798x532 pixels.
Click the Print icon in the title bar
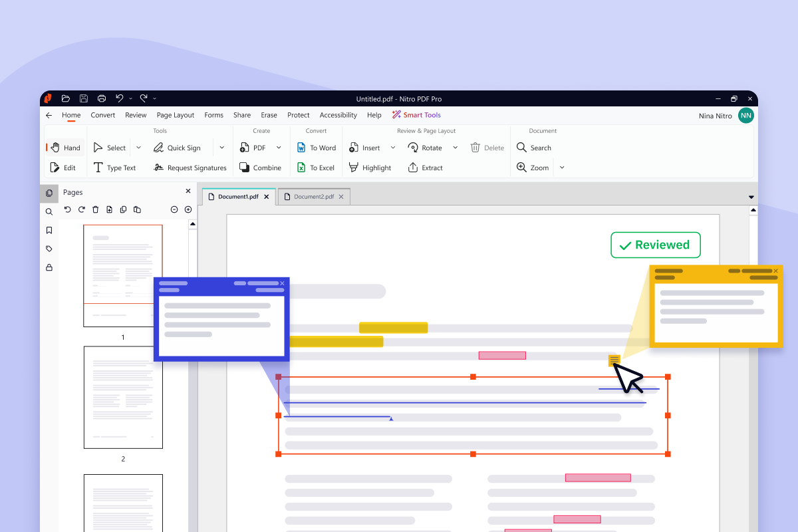click(x=102, y=98)
